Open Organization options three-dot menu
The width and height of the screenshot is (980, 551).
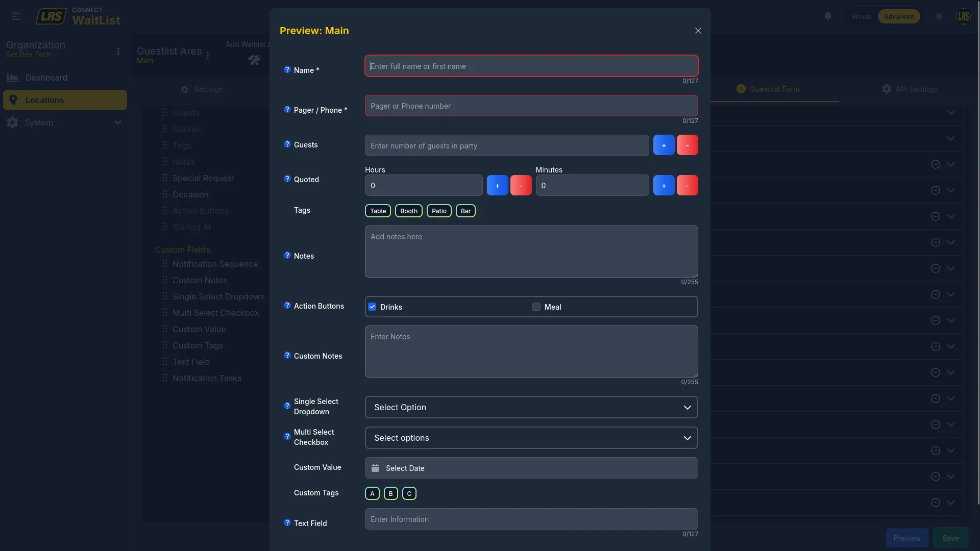[118, 52]
